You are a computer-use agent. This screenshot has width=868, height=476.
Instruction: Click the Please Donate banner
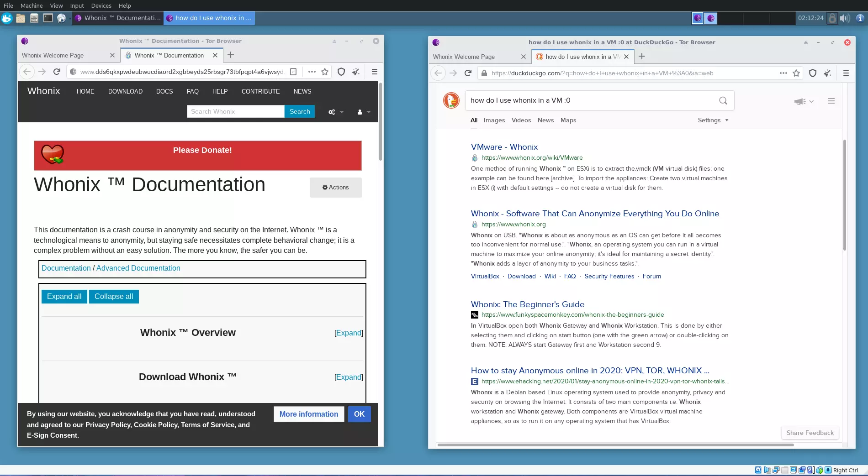pyautogui.click(x=198, y=156)
